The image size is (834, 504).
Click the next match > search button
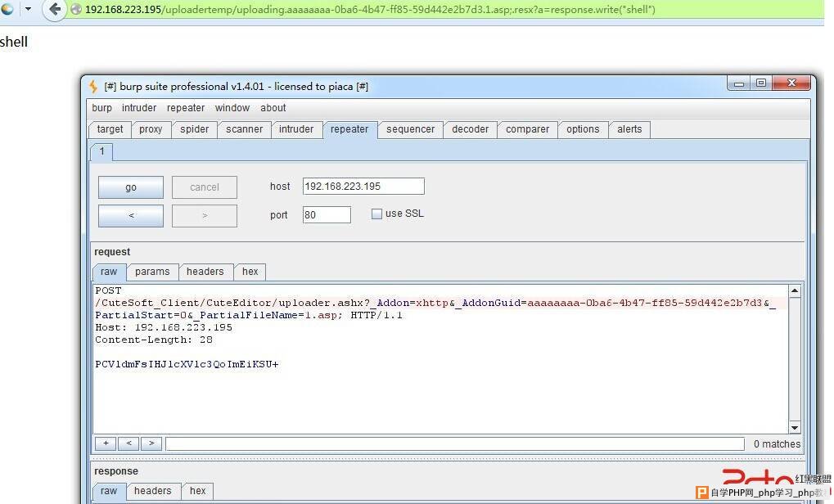(x=151, y=443)
